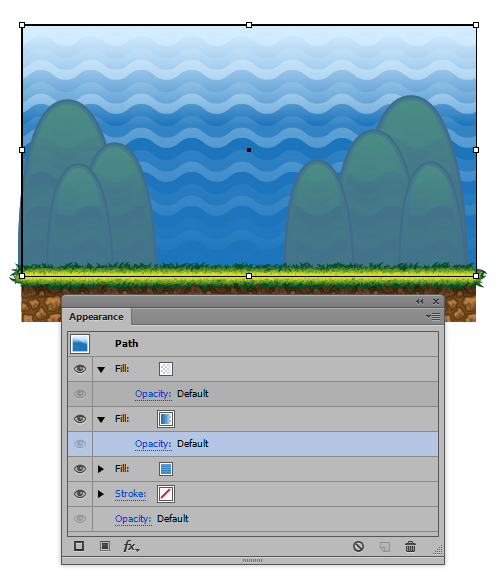Image resolution: width=499 pixels, height=584 pixels.
Task: Click the Add New Stroke icon
Action: coord(79,546)
